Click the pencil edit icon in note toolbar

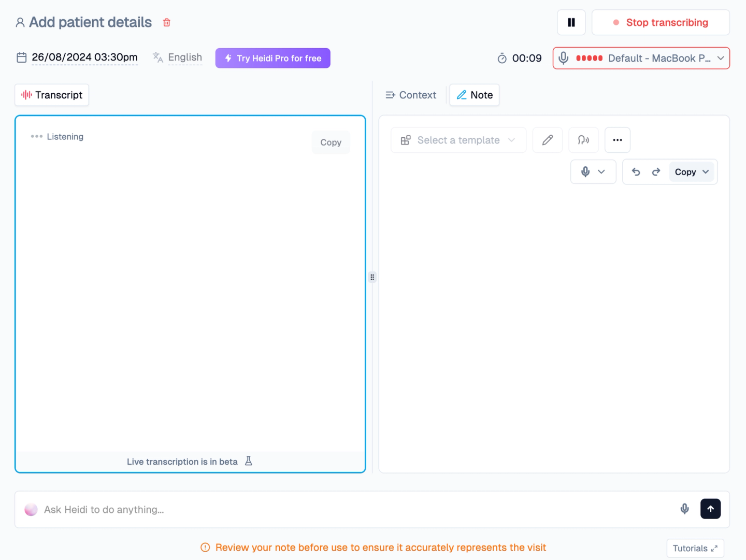click(548, 140)
